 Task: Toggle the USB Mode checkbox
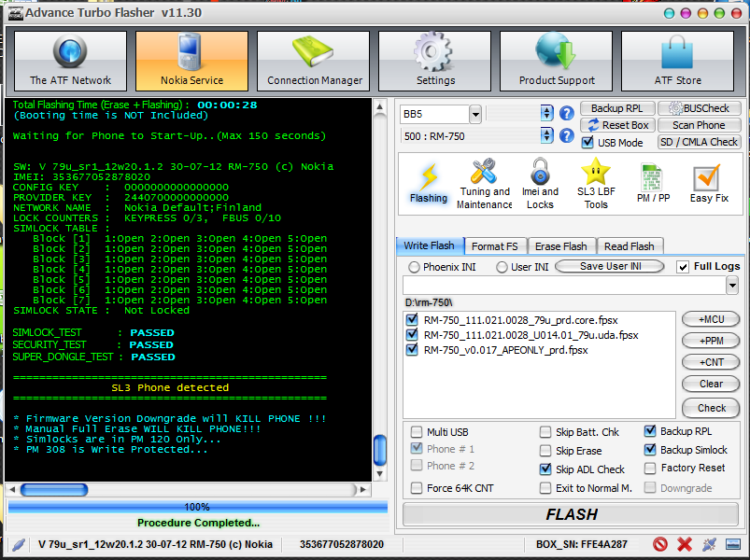coord(587,143)
